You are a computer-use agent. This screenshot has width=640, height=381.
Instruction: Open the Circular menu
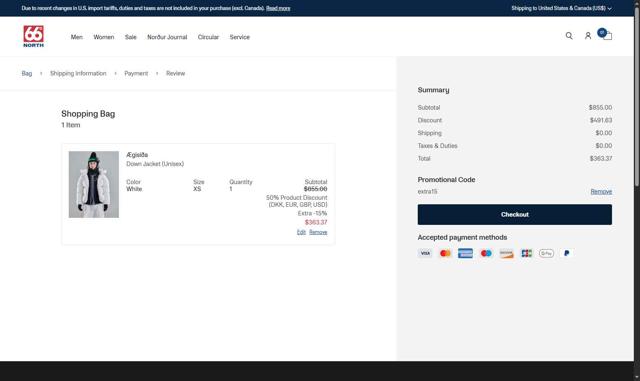click(x=208, y=37)
